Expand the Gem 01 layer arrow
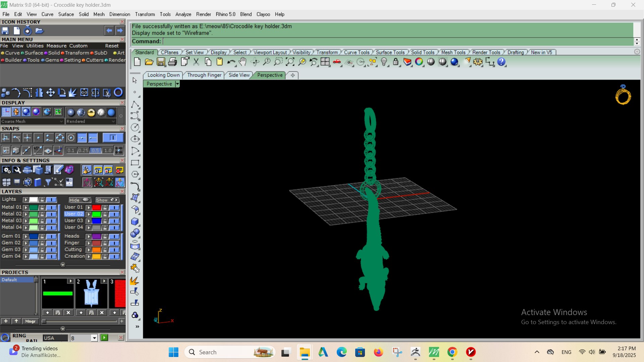644x362 pixels. coord(25,236)
